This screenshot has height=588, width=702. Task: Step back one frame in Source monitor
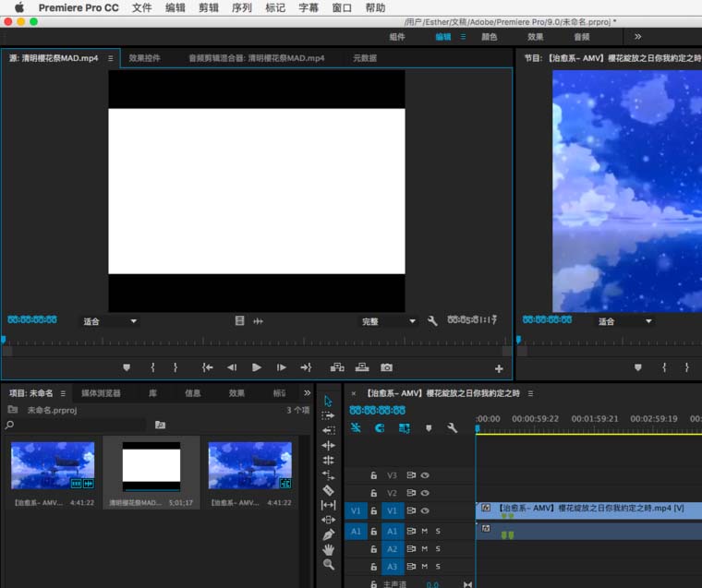[x=232, y=367]
